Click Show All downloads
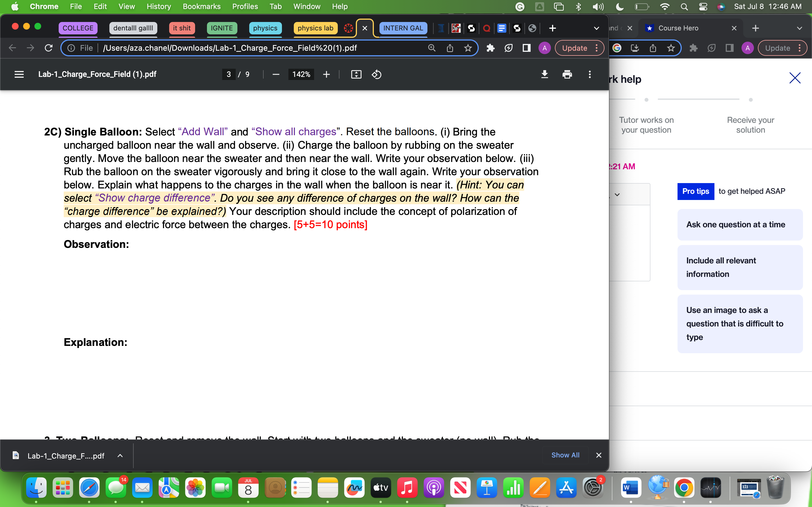Viewport: 812px width, 507px height. pos(565,455)
